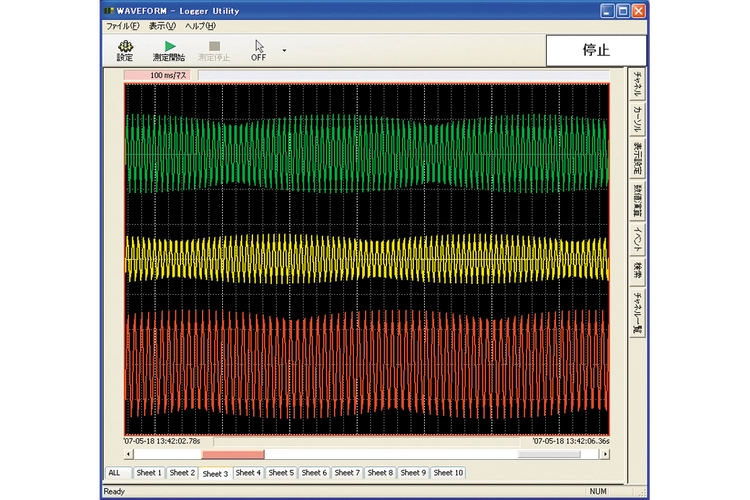The height and width of the screenshot is (500, 750).
Task: Click the pink scrollbar position thumb
Action: coord(233,454)
